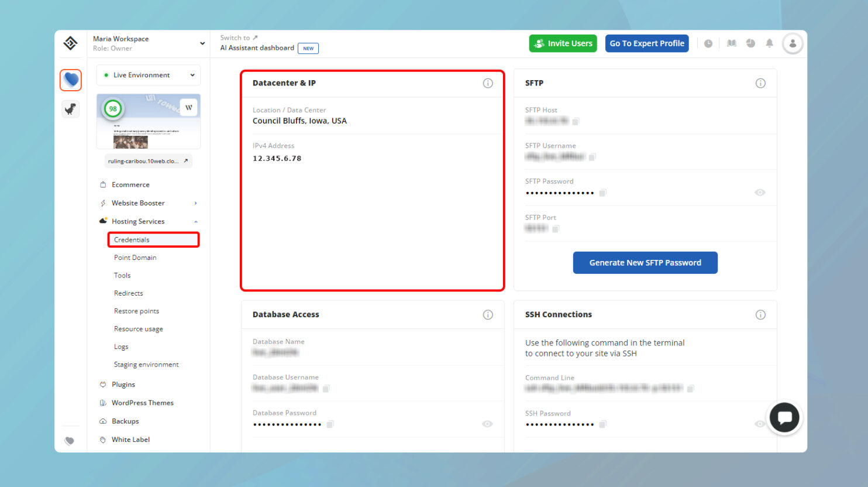Viewport: 868px width, 487px height.
Task: Click the clock history icon in top bar
Action: click(708, 43)
